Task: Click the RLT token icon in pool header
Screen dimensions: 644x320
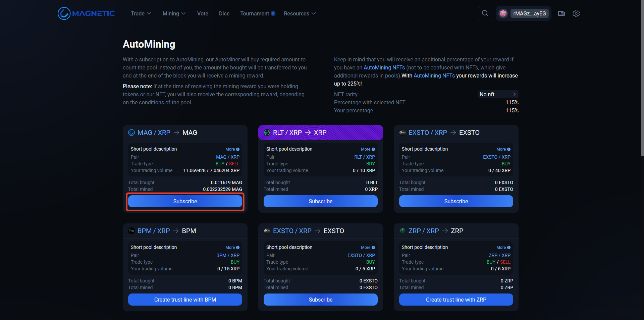Action: tap(267, 132)
